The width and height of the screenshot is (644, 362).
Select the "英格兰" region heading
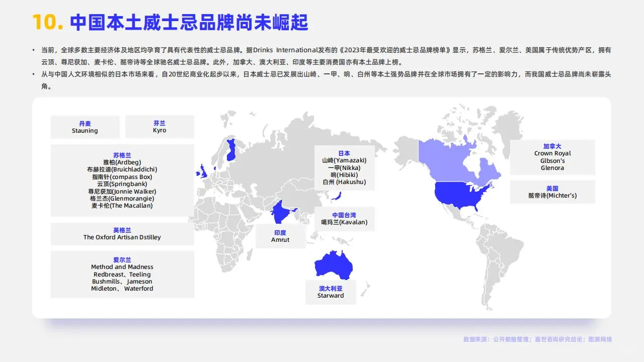[122, 230]
